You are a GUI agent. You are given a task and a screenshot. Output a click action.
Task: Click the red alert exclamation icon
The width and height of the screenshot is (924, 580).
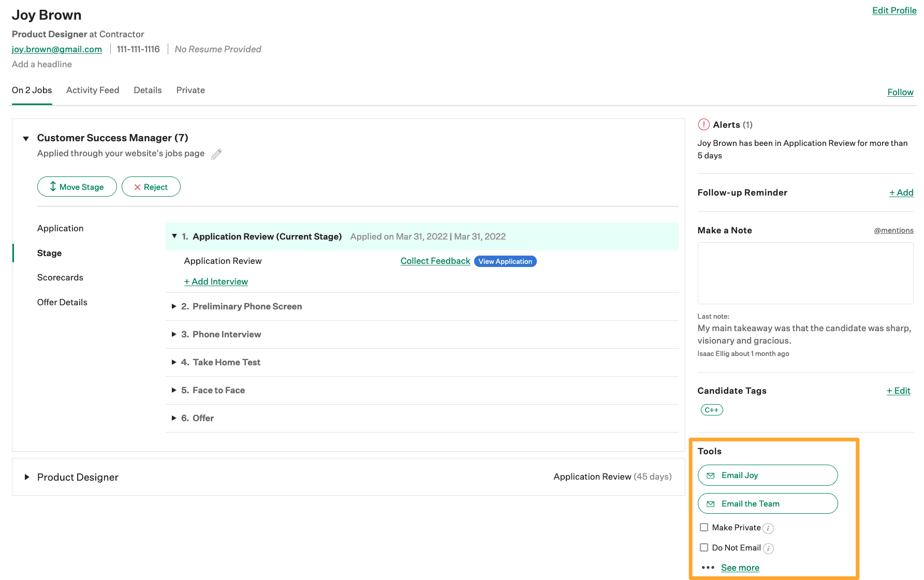click(x=703, y=124)
